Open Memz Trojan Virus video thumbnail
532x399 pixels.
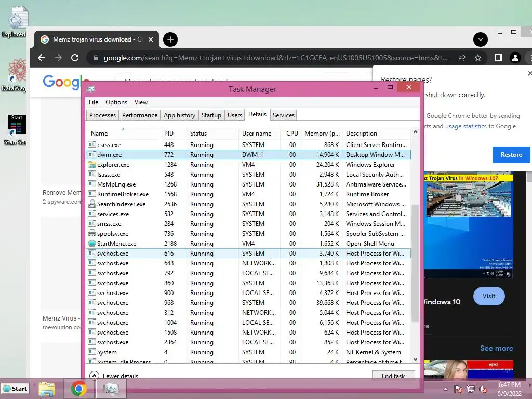pyautogui.click(x=468, y=226)
